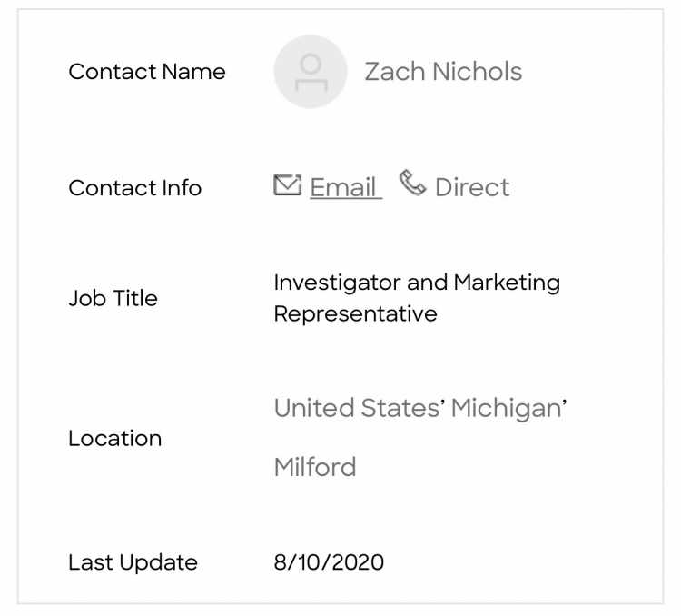Click the word Representative in job title

(x=355, y=313)
